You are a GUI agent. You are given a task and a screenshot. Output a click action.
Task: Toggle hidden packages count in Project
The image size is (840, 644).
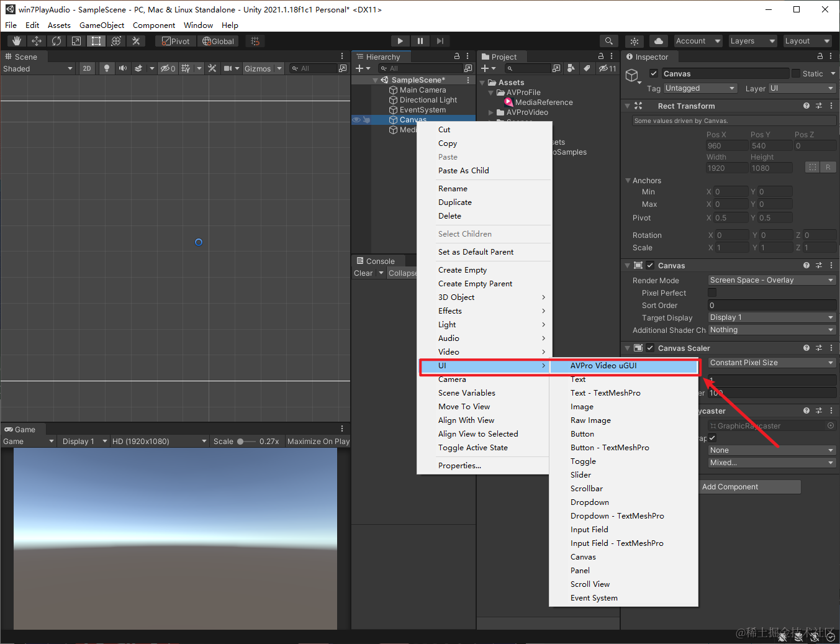coord(608,68)
